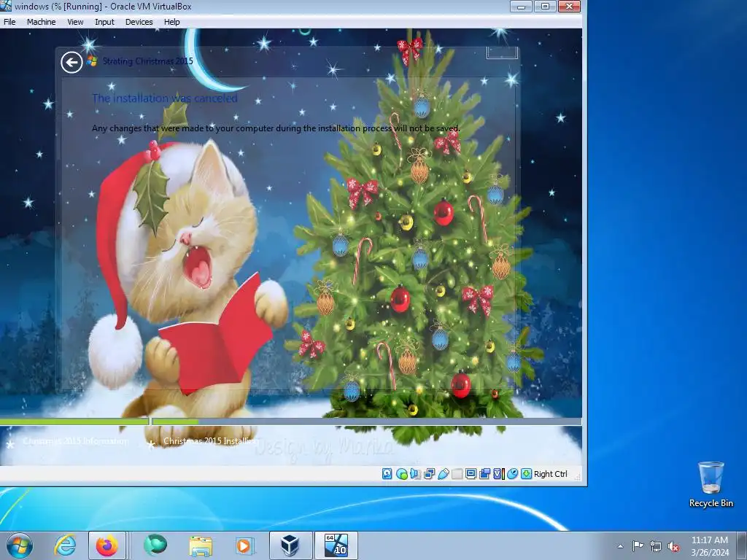Switch to the running VM taskbar button
Screen dimensions: 747x560
[336, 545]
